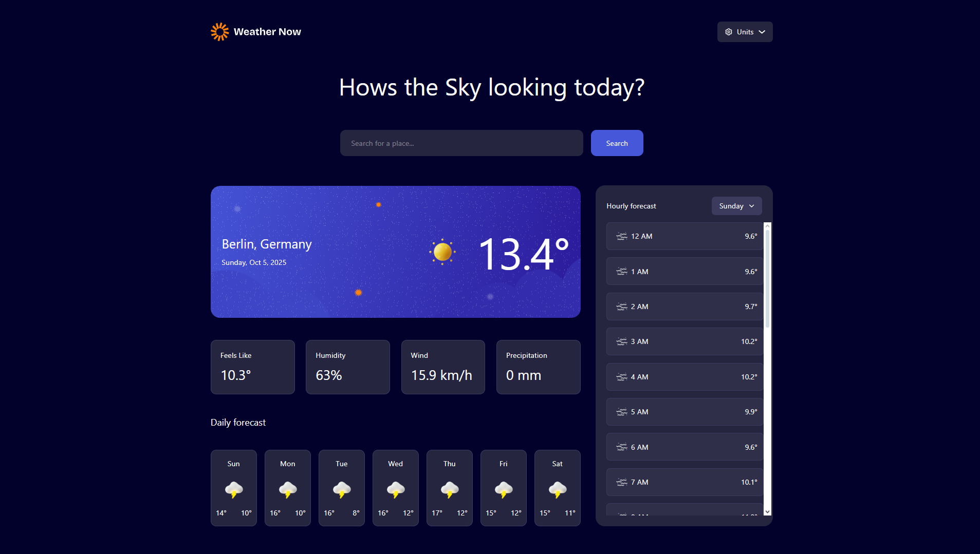This screenshot has width=980, height=554.
Task: Click the Fri thunderstorm icon
Action: pyautogui.click(x=504, y=490)
